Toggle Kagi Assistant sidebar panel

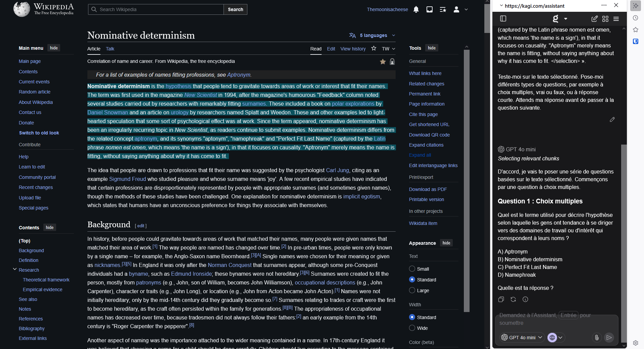point(503,19)
